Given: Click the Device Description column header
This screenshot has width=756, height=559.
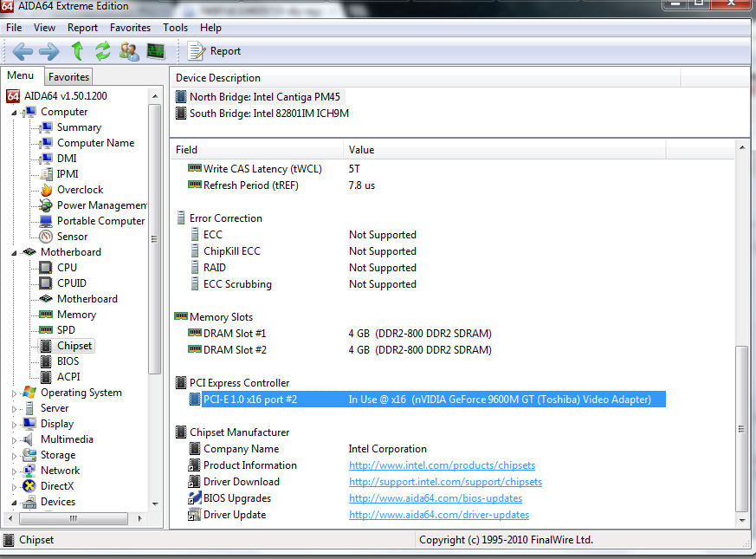Looking at the screenshot, I should tap(425, 78).
